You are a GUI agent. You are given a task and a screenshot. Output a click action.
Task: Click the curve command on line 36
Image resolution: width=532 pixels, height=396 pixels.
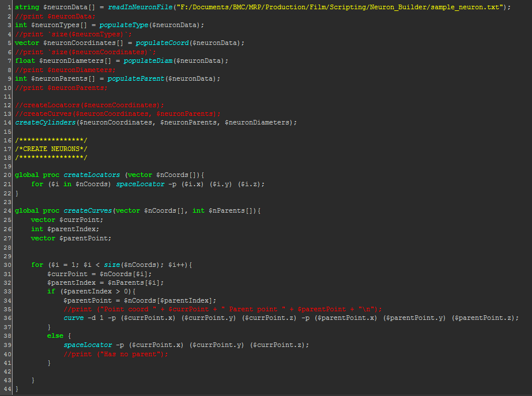(x=74, y=318)
